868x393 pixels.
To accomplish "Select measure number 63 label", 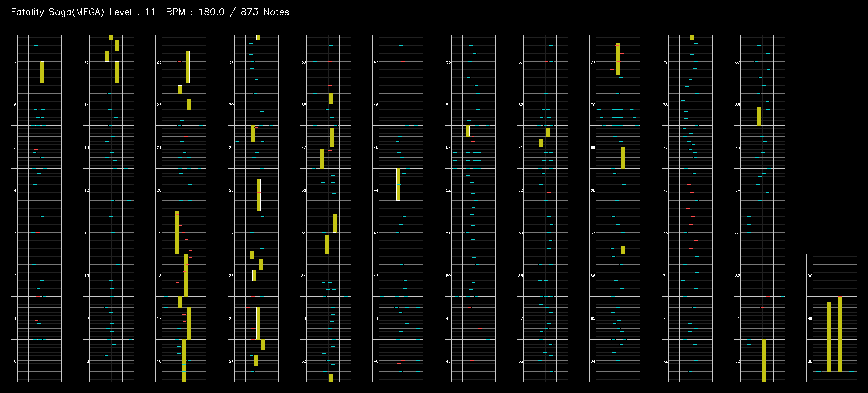I will pos(521,62).
